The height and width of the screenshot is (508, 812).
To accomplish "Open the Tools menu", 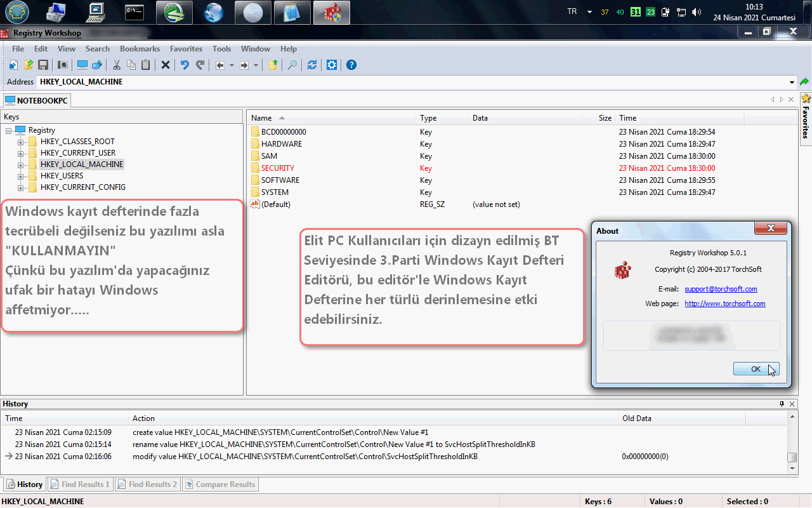I will 222,49.
